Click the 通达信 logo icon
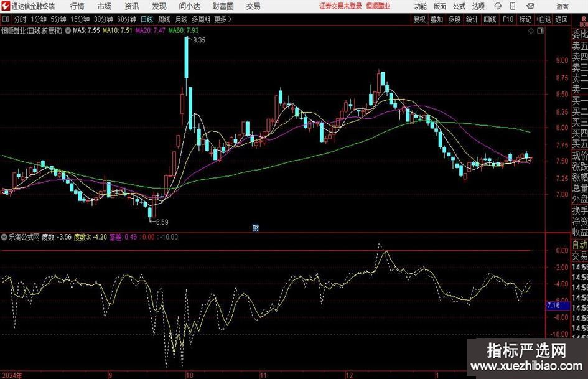588x379 pixels. (5, 6)
